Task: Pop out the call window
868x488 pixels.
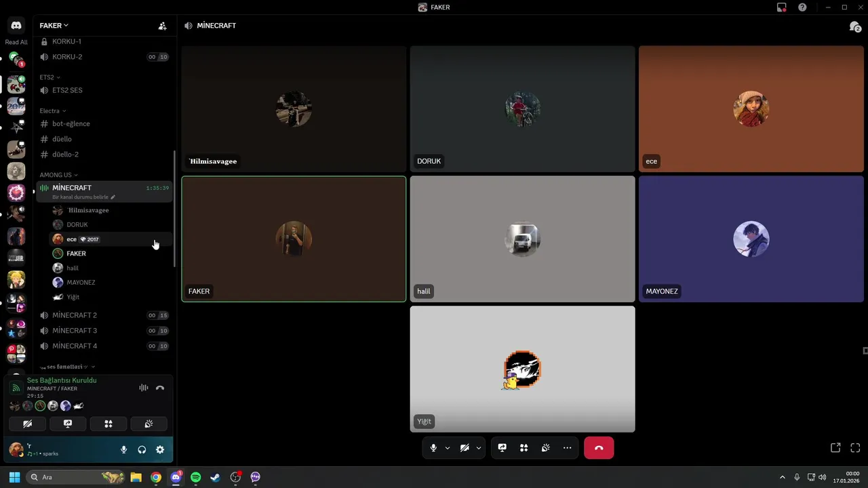Action: (x=835, y=448)
